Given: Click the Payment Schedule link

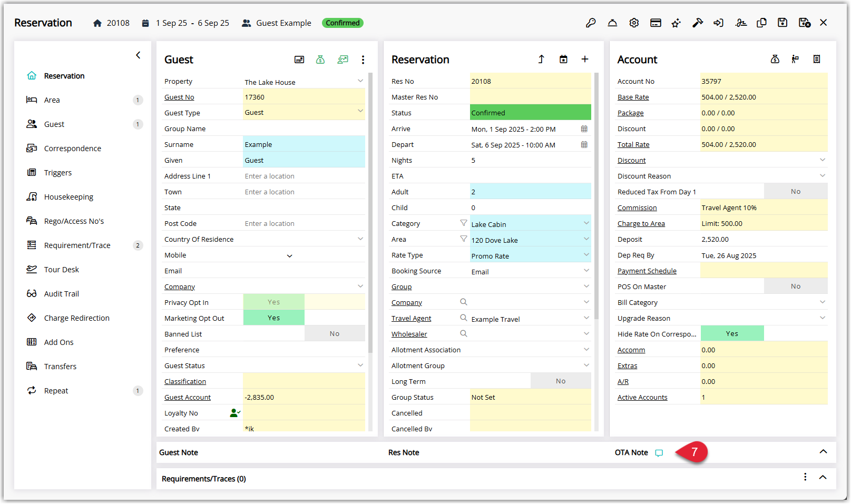Looking at the screenshot, I should 647,271.
